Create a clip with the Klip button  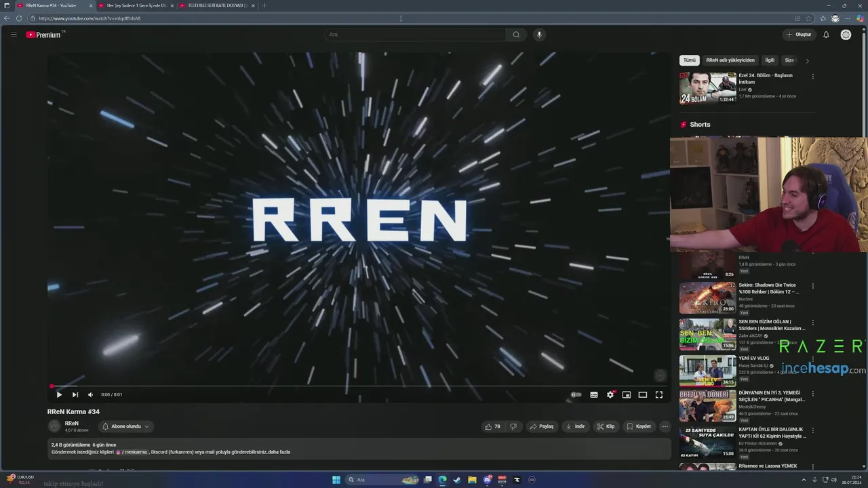[x=606, y=426]
